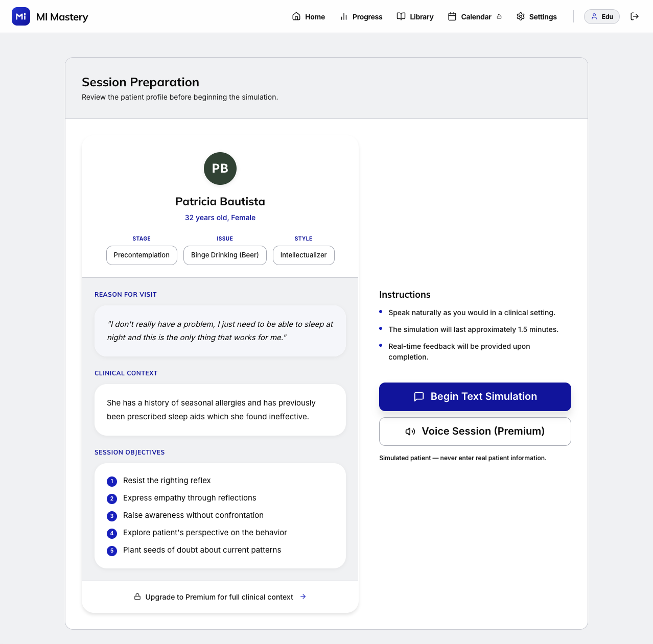This screenshot has width=653, height=644.
Task: Click the Library book icon
Action: pyautogui.click(x=401, y=16)
